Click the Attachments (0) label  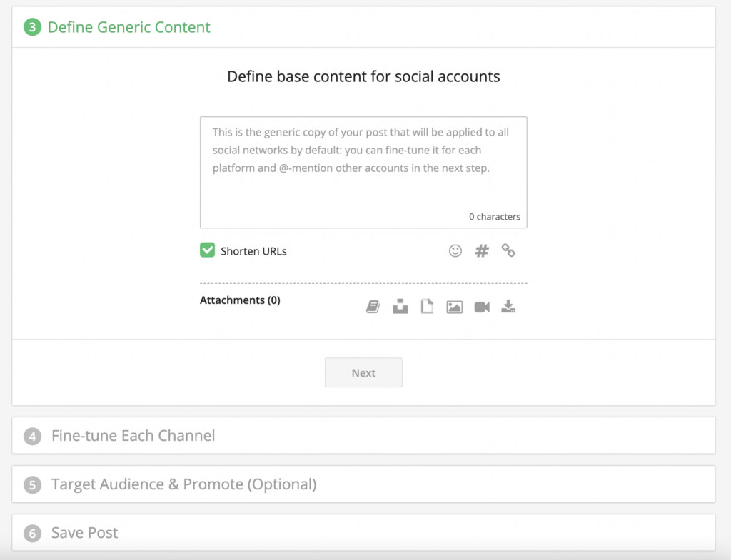pos(240,300)
